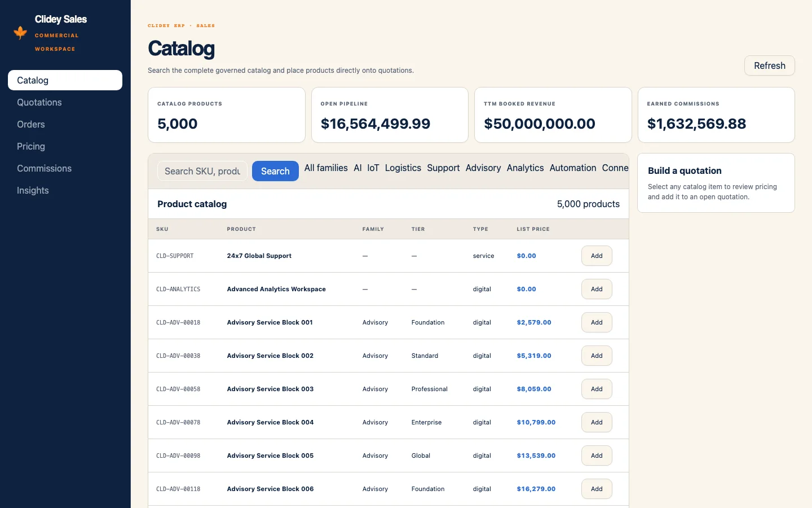Open the Commissions page
The height and width of the screenshot is (508, 812).
65,168
